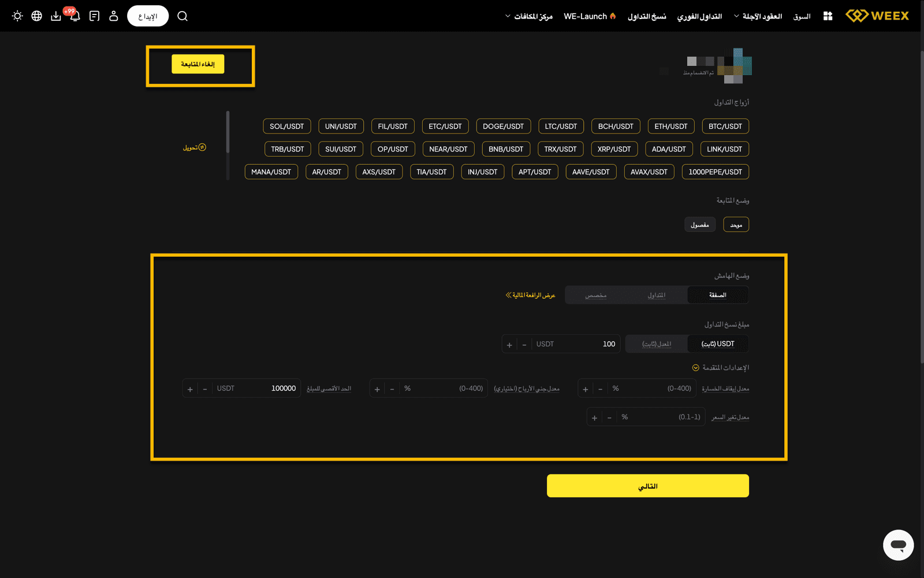
Task: Select the USDT (ثابت) amount type
Action: pos(718,344)
